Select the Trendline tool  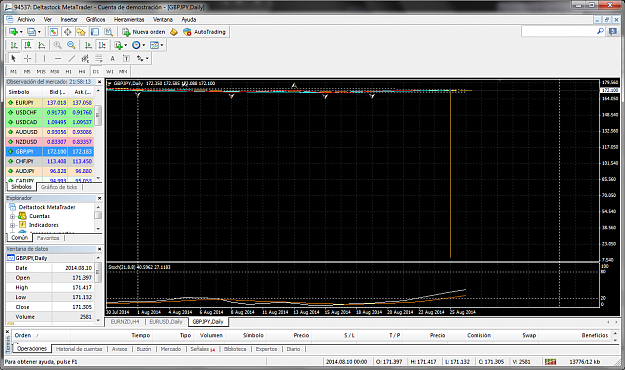tap(72, 59)
